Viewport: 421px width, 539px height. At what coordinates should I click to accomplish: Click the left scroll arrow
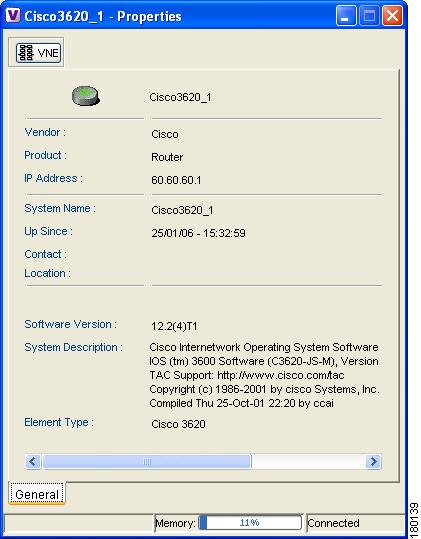click(x=33, y=461)
